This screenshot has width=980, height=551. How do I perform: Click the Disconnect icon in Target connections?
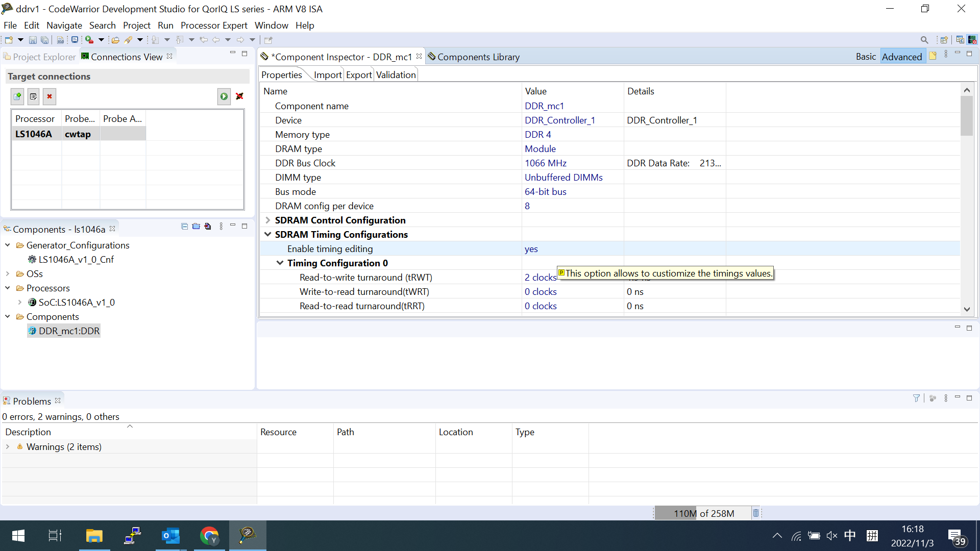239,96
